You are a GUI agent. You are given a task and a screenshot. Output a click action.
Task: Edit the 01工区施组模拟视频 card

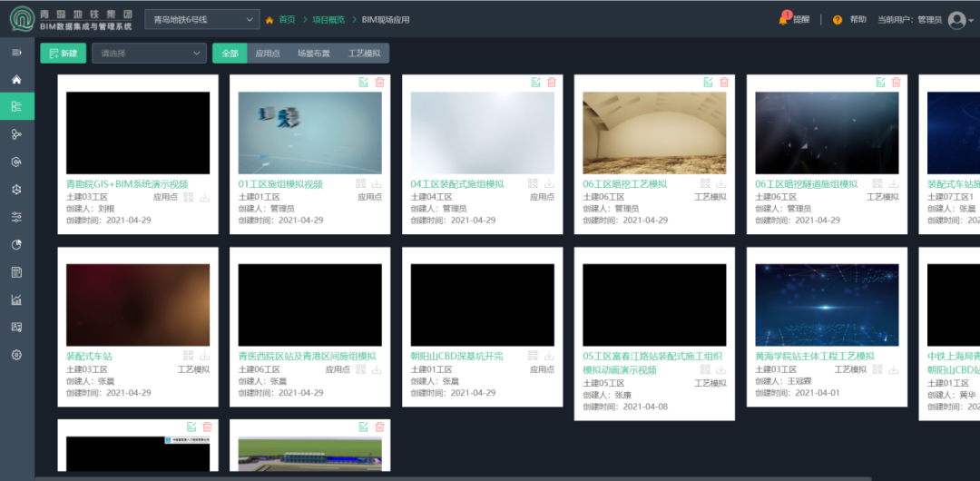(x=364, y=82)
